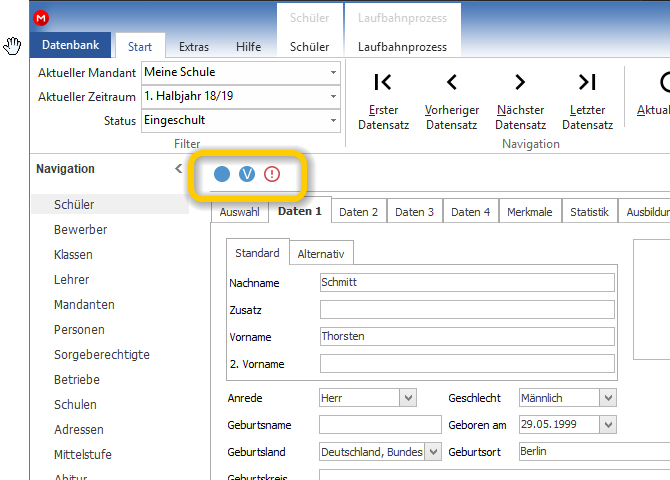Click the empty Geburtsname field
Image resolution: width=670 pixels, height=480 pixels.
coord(380,425)
